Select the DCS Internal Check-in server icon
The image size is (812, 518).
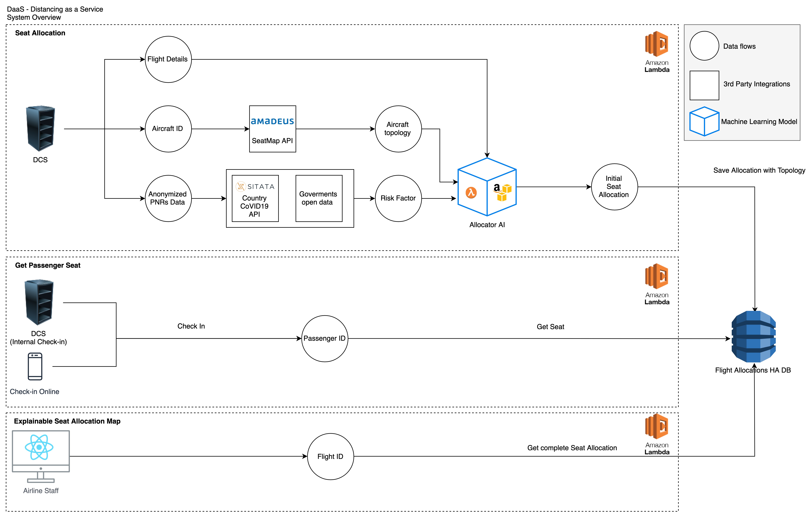tap(39, 302)
